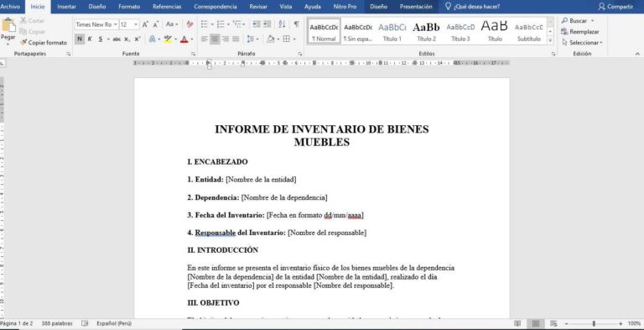Align text to the left
Screen dimensions: 644x330
[205, 39]
